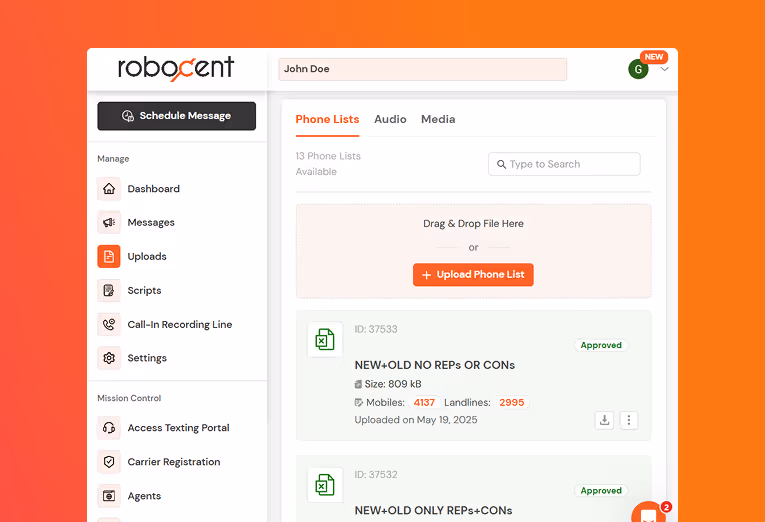Open Scripts page link
The height and width of the screenshot is (522, 765).
pyautogui.click(x=144, y=291)
